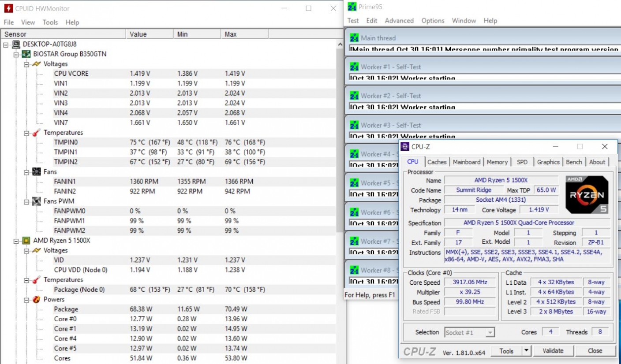621x364 pixels.
Task: Switch to the Memory tab in CPU-Z
Action: [x=497, y=162]
